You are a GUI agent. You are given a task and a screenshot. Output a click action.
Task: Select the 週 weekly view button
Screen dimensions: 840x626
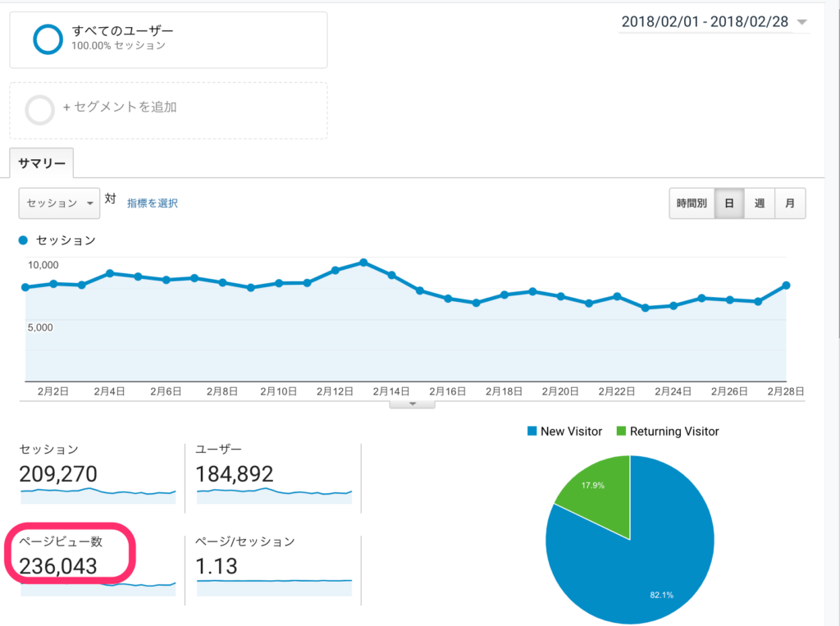coord(759,203)
